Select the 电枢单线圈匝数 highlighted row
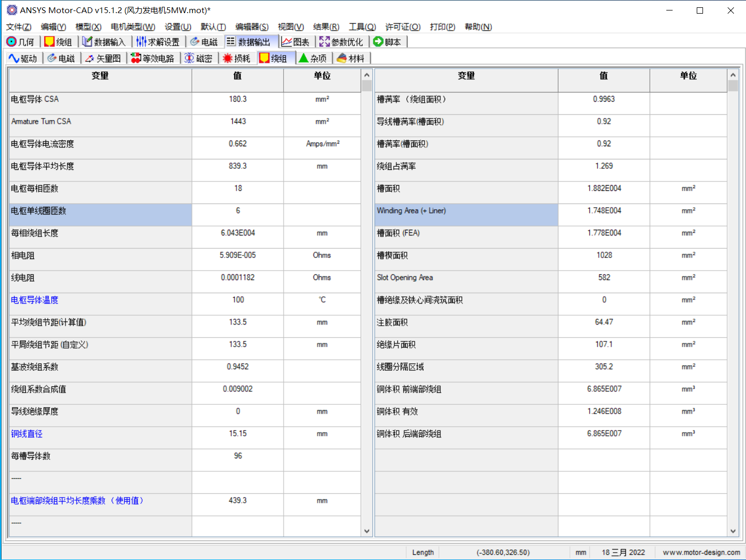 click(100, 215)
